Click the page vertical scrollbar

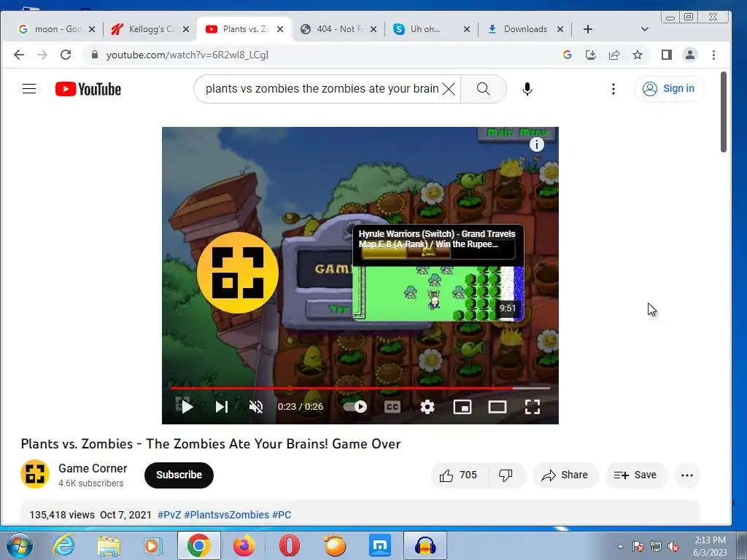click(724, 112)
